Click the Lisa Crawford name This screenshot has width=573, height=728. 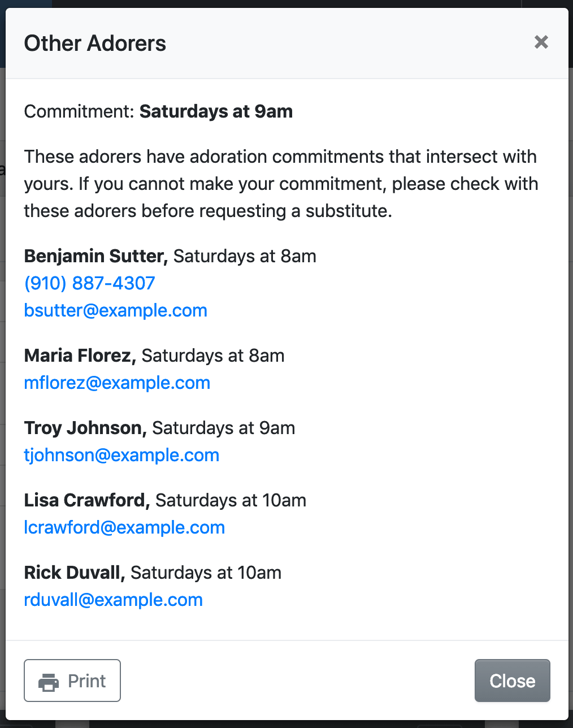tap(86, 500)
